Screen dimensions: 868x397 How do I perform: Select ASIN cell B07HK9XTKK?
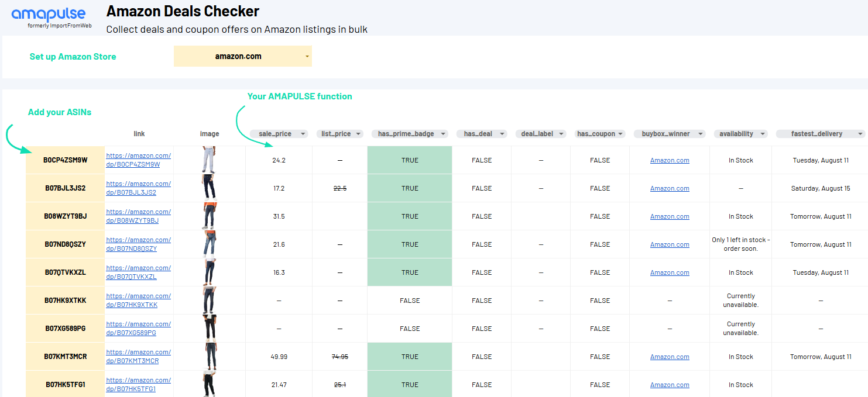point(66,301)
